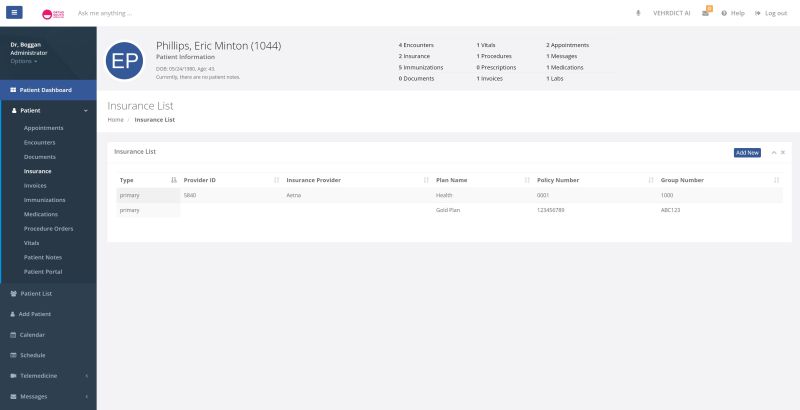Screen dimensions: 800x410
Task: Sort table by Policy Number column
Action: pyautogui.click(x=595, y=180)
